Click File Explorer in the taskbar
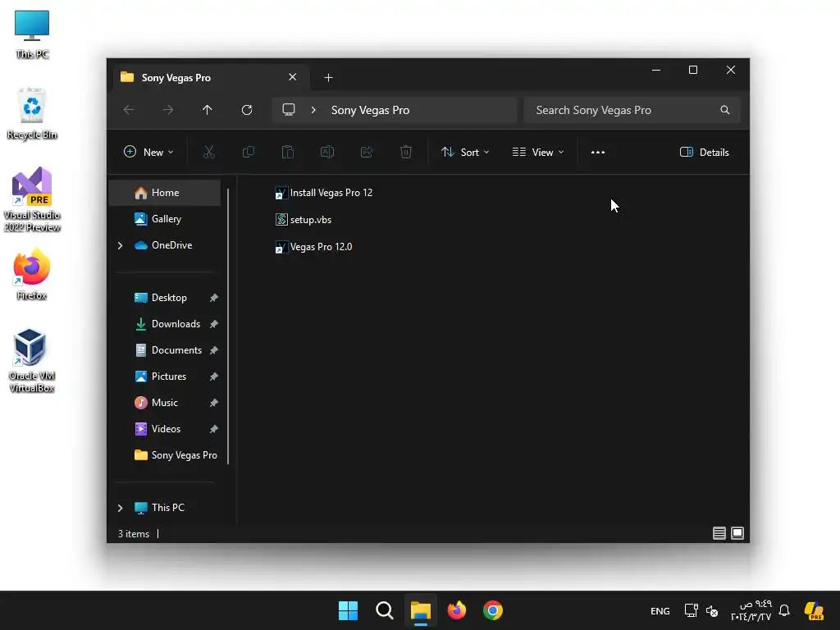This screenshot has width=840, height=630. [421, 610]
